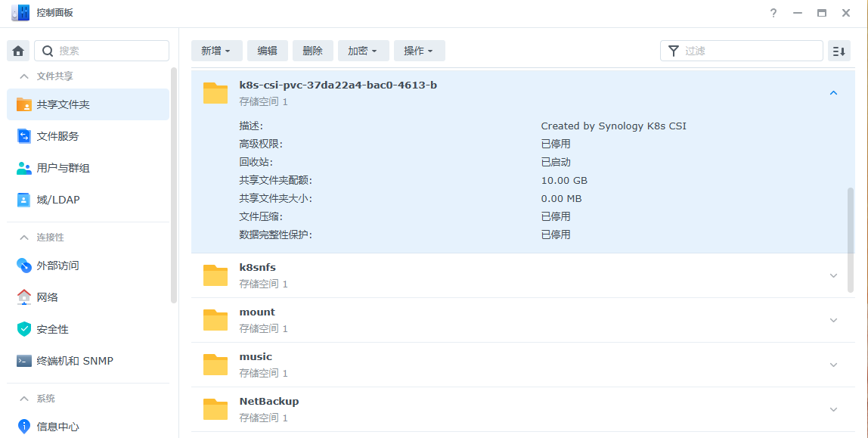Screen dimensions: 868x438
Task: Open 外部访问 in the sidebar
Action: (x=88, y=266)
